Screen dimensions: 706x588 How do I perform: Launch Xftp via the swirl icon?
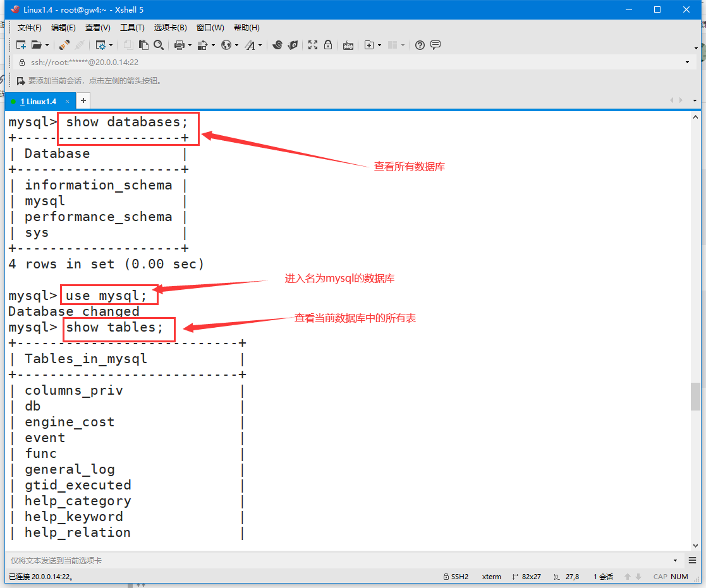(278, 45)
